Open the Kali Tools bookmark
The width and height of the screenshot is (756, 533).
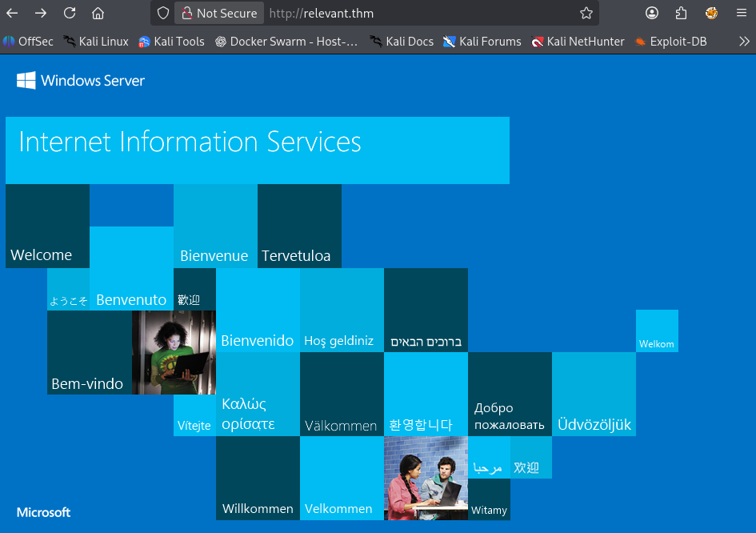pos(171,42)
